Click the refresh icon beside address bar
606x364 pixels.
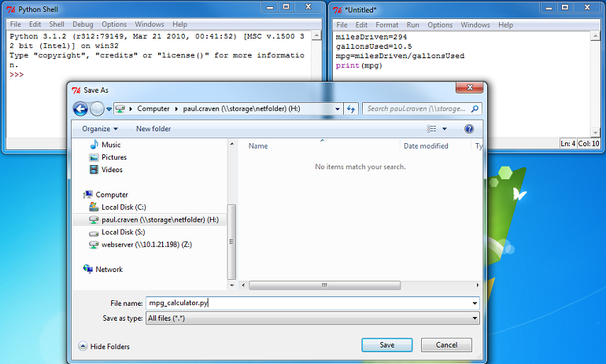[351, 108]
